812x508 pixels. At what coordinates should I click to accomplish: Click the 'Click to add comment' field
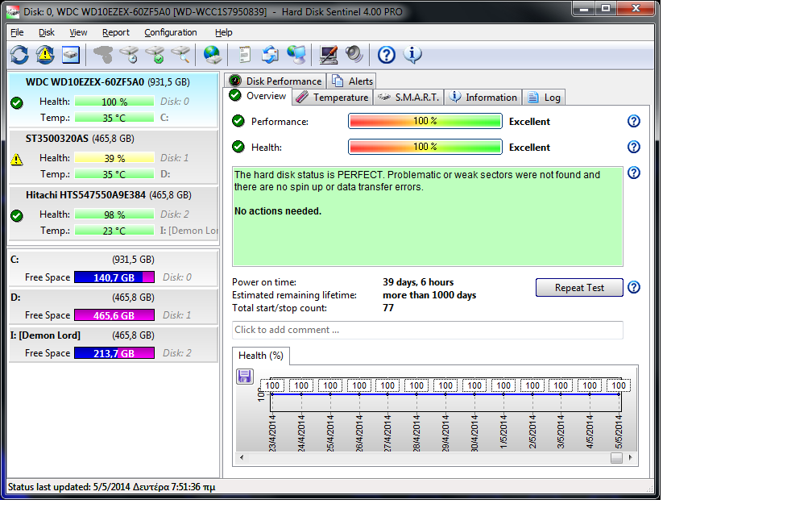(427, 331)
